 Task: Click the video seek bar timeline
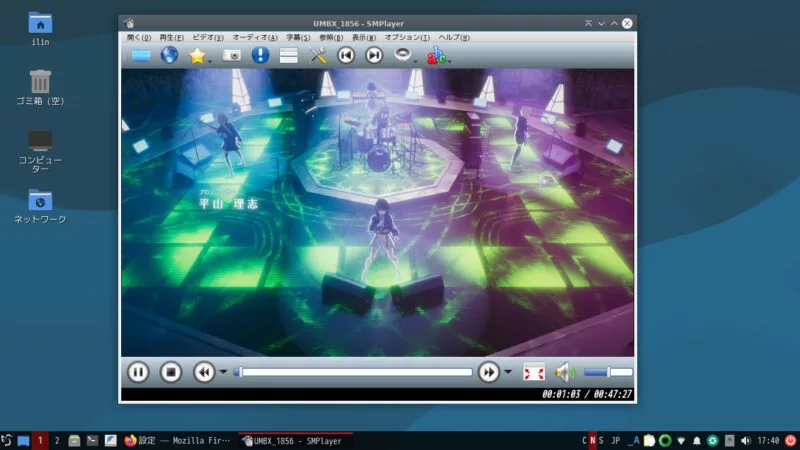(355, 372)
